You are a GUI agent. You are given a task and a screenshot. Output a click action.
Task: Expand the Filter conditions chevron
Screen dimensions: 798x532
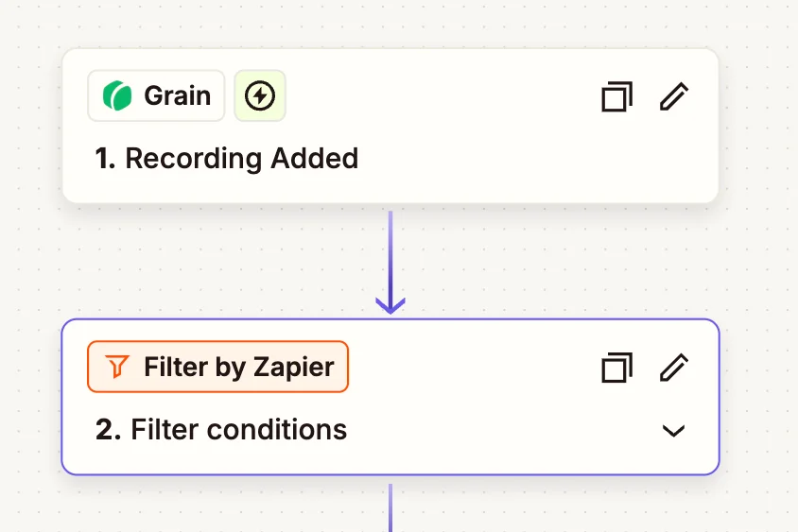click(673, 431)
